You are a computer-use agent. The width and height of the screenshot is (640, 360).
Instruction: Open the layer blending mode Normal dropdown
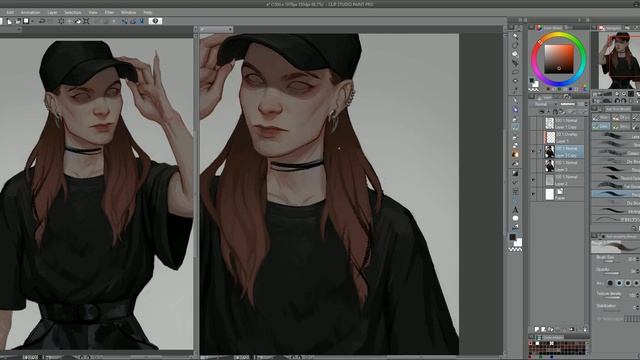coord(542,104)
